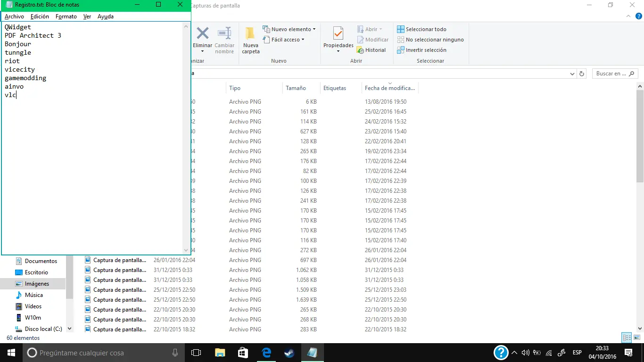Switch to large thumbnails view icon
The height and width of the screenshot is (362, 644).
(x=636, y=337)
